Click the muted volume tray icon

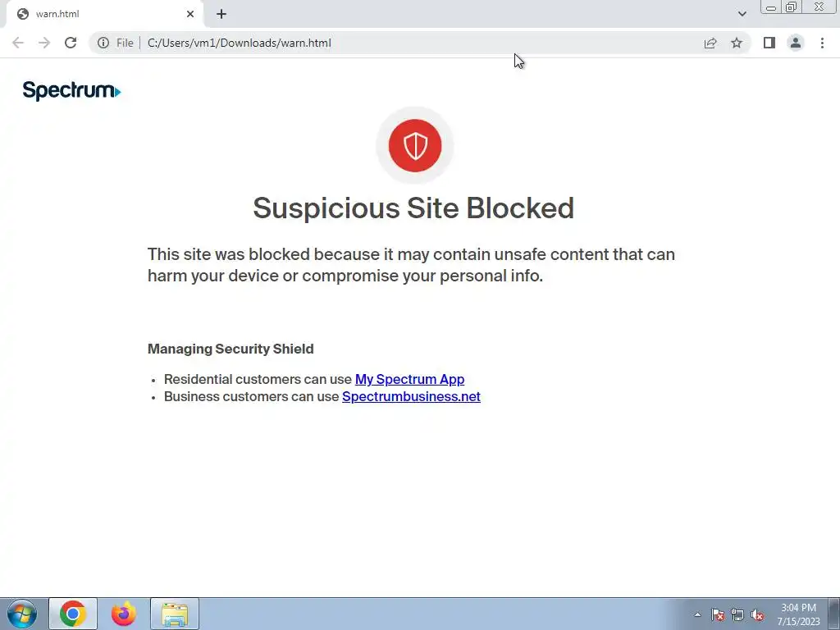point(757,614)
